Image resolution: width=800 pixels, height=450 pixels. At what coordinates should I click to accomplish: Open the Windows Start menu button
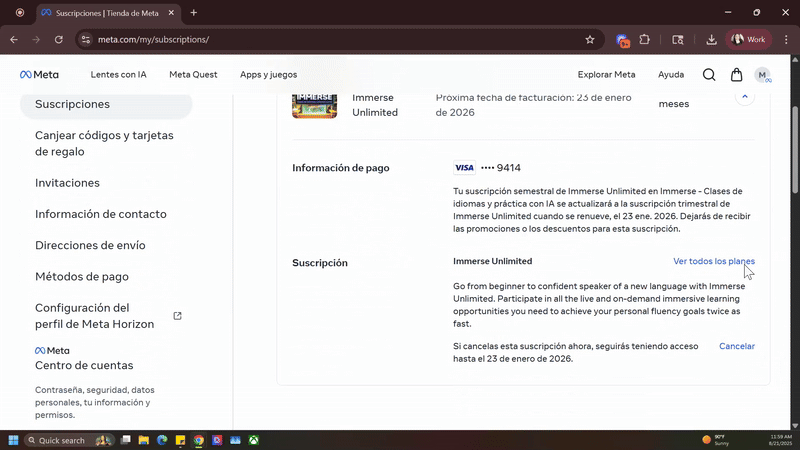click(15, 440)
